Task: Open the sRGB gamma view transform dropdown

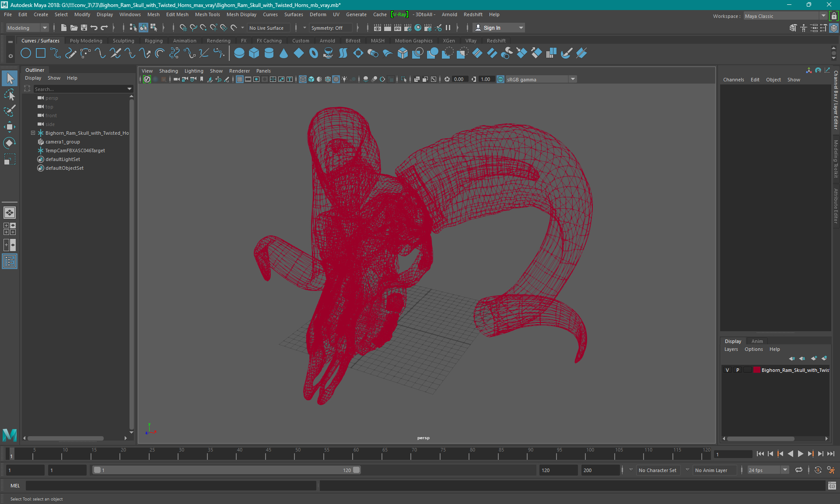Action: 541,79
